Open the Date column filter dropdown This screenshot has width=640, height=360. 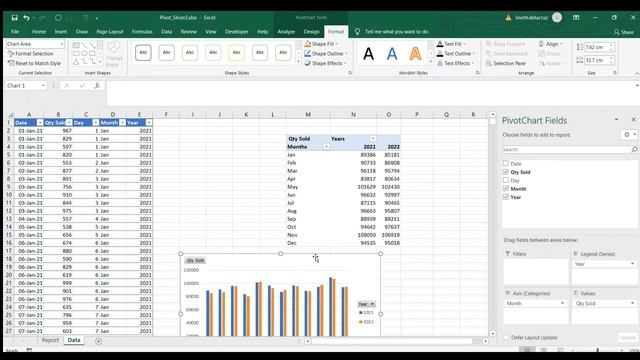click(40, 123)
